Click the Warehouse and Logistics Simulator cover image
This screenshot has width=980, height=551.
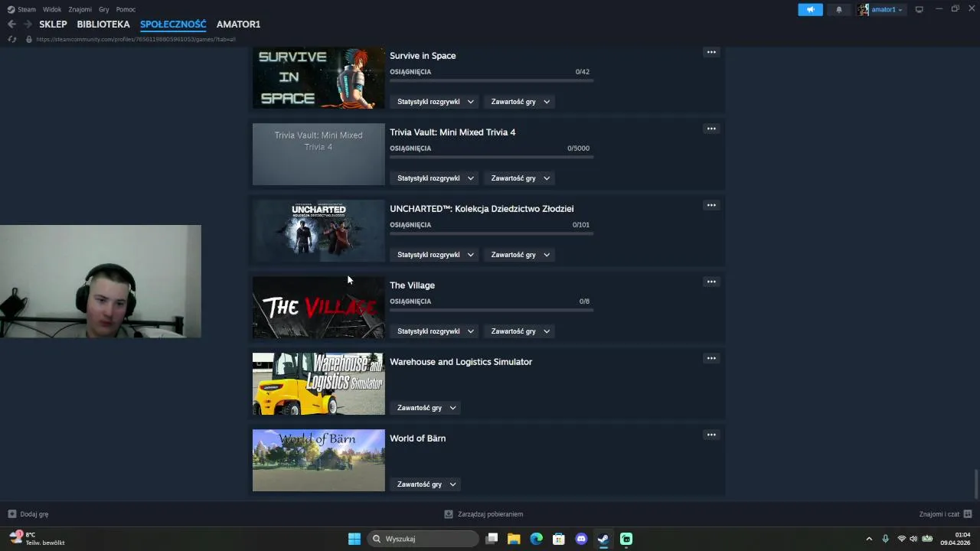(318, 384)
